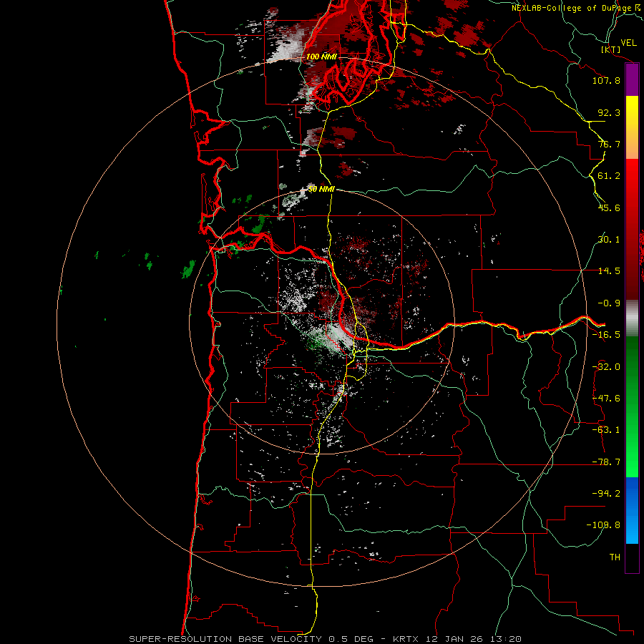Select the -47.6 legend value
Screen dimensions: 644x644
click(606, 399)
